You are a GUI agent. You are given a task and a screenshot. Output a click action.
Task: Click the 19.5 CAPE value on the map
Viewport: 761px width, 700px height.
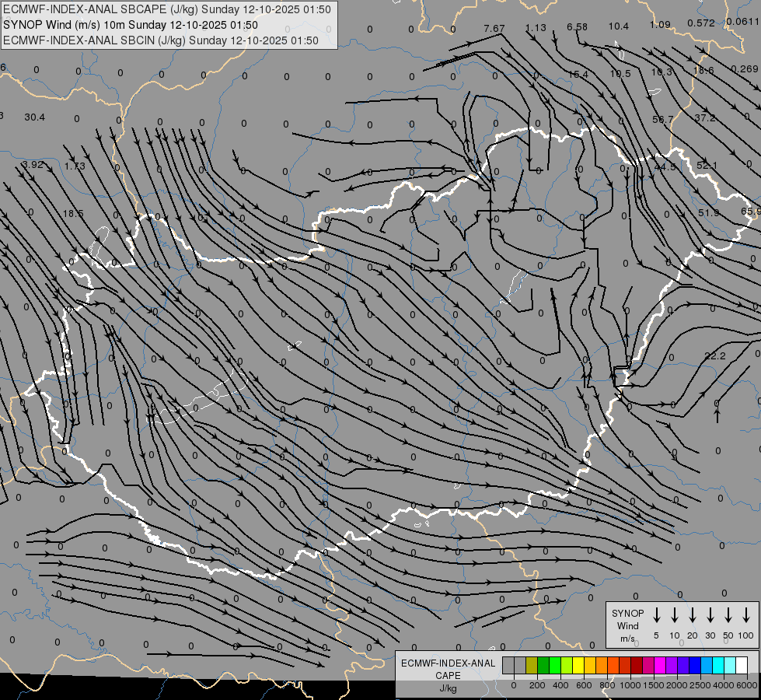point(620,73)
